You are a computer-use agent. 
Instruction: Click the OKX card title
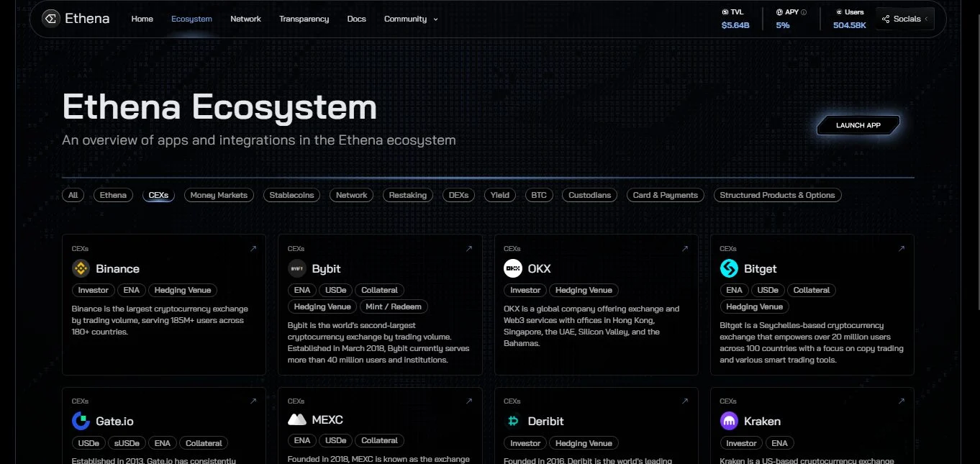coord(539,269)
